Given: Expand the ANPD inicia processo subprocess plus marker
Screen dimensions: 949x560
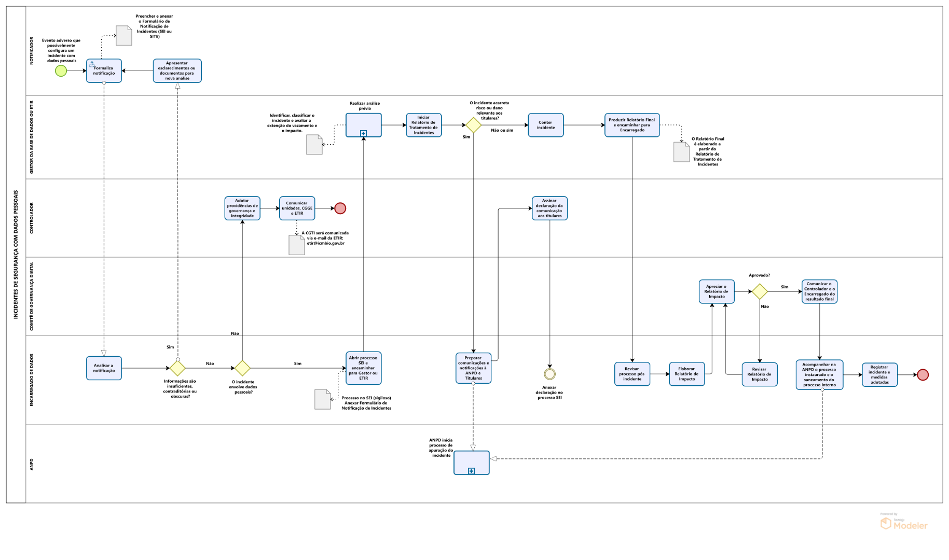Looking at the screenshot, I should coord(471,471).
